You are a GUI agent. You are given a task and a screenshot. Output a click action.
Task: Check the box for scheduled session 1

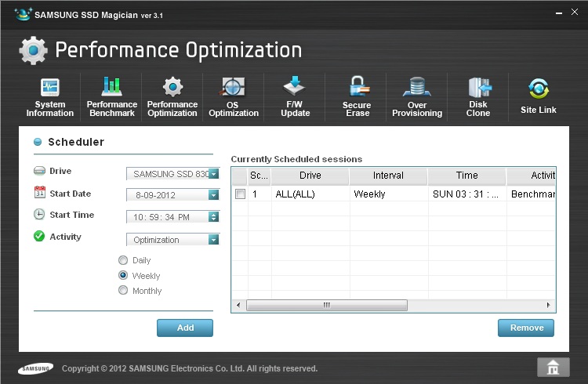pyautogui.click(x=241, y=194)
